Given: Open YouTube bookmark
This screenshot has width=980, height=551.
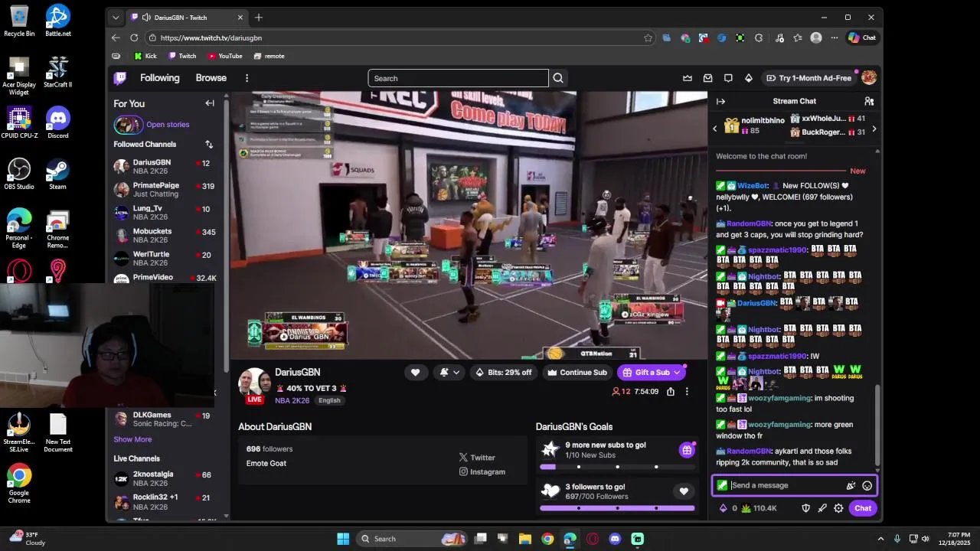Looking at the screenshot, I should 225,56.
